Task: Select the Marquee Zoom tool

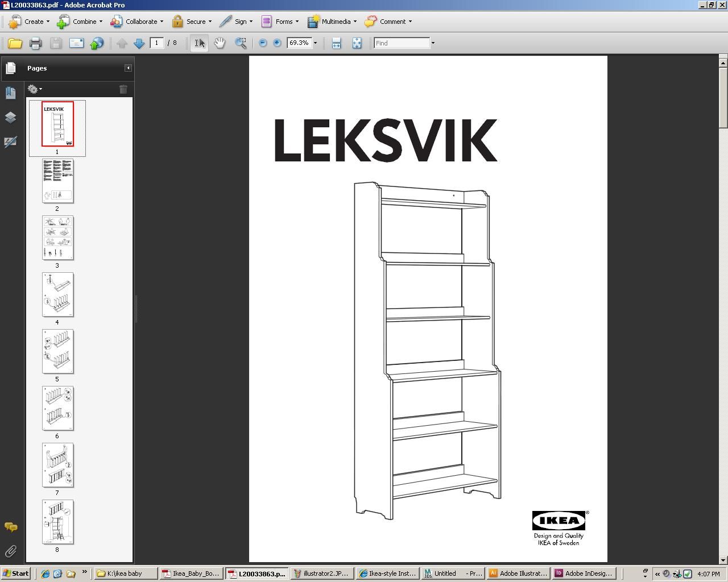Action: coord(240,43)
